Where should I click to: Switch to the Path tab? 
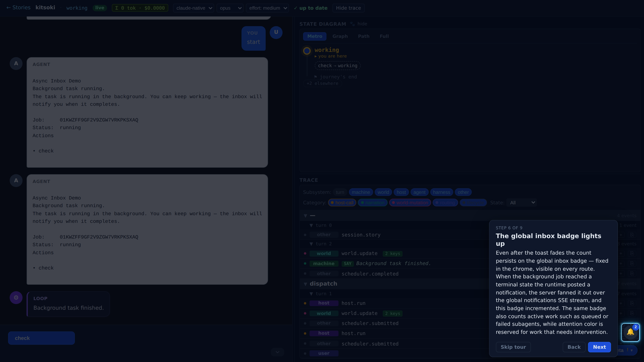pyautogui.click(x=363, y=36)
